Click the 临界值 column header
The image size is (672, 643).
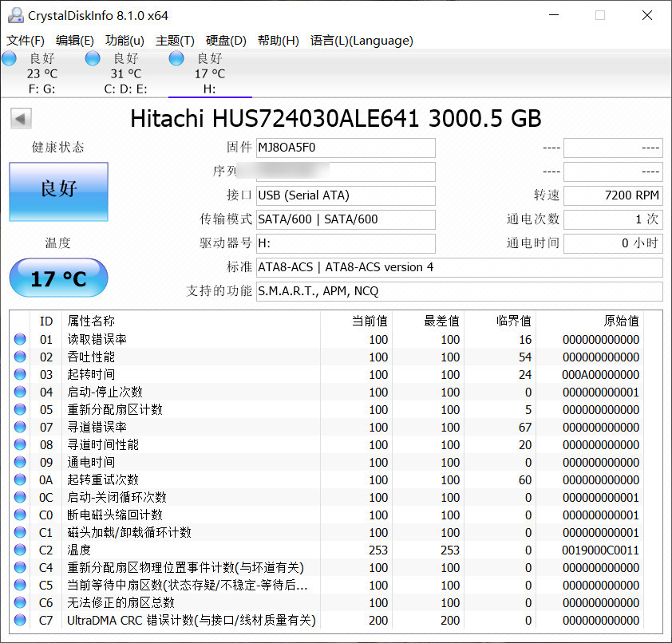click(x=513, y=321)
